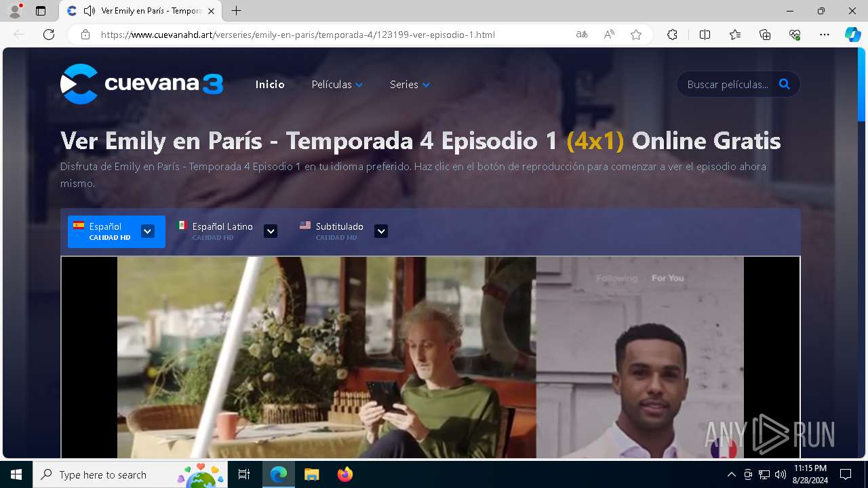The image size is (868, 488).
Task: Click the video player frame
Action: tap(431, 357)
